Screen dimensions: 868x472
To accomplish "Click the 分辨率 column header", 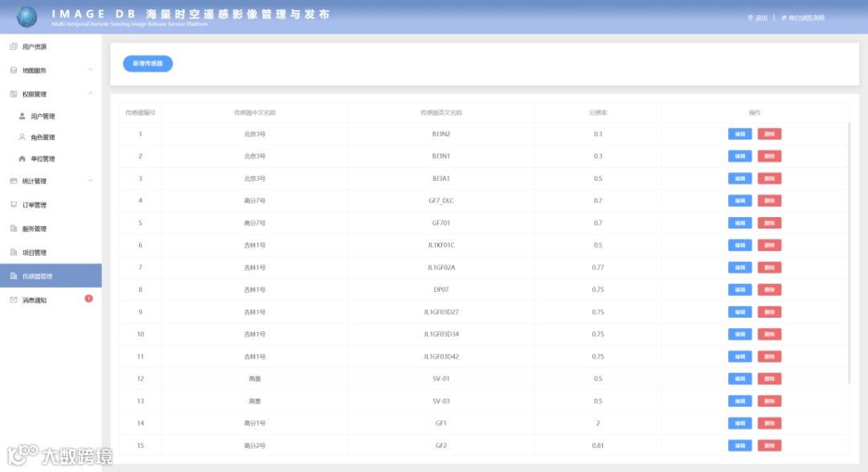I will pyautogui.click(x=598, y=113).
